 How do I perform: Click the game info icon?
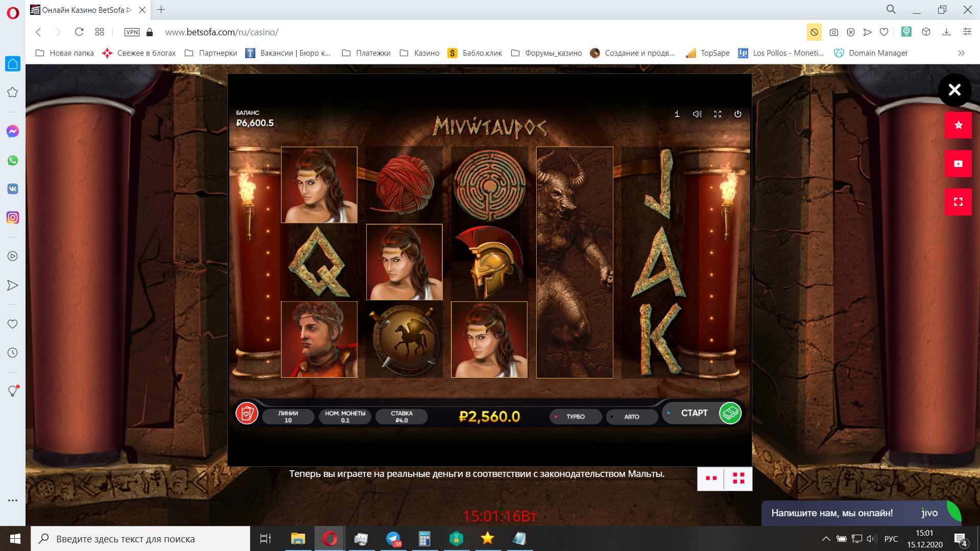[x=677, y=114]
